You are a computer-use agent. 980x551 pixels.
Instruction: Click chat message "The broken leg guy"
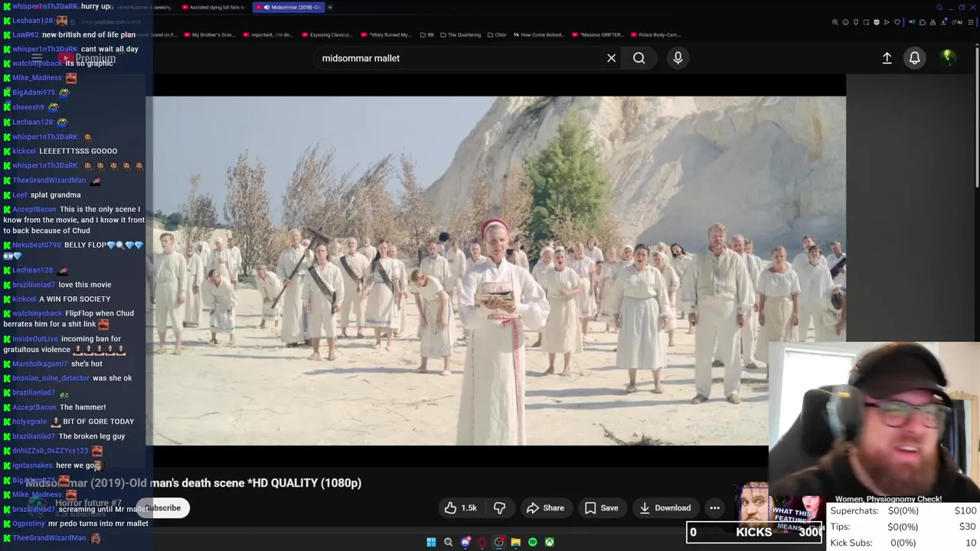(x=92, y=436)
